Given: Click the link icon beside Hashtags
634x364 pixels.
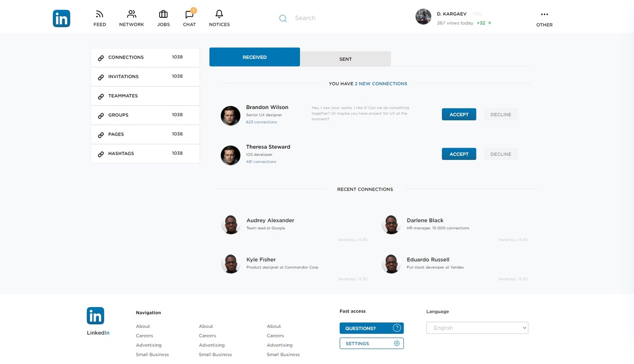Looking at the screenshot, I should click(101, 154).
